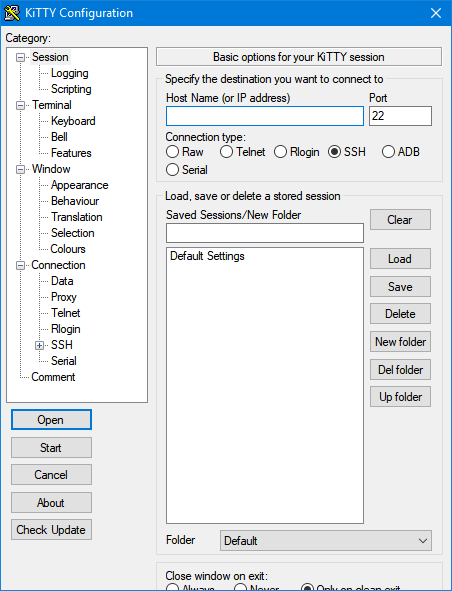Click the Check Update button
This screenshot has width=452, height=591.
coord(51,530)
